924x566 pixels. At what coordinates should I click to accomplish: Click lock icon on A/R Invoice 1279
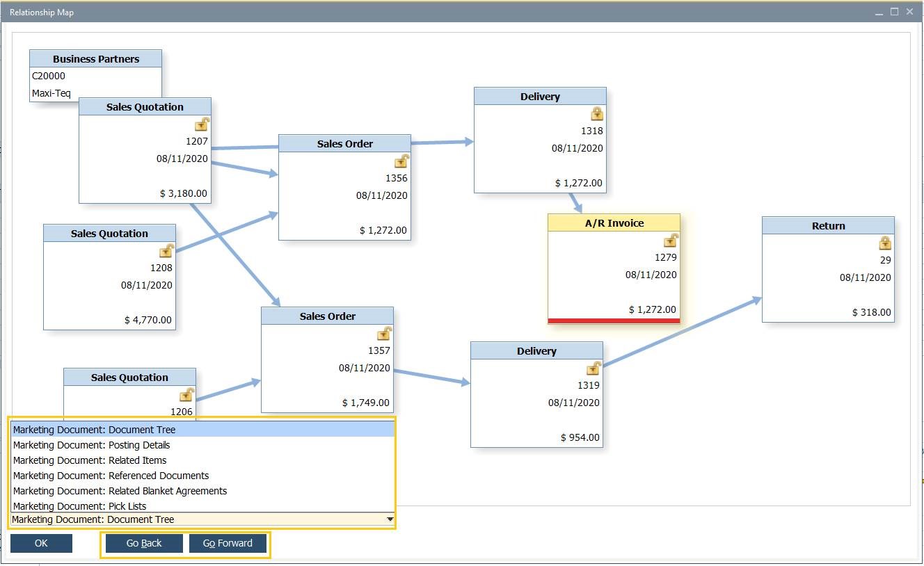coord(671,241)
